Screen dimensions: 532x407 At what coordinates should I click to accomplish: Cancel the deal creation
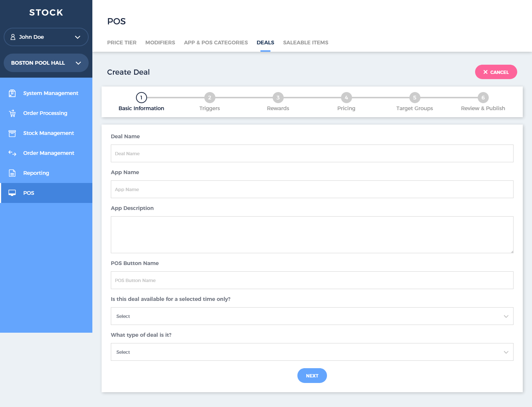tap(496, 72)
